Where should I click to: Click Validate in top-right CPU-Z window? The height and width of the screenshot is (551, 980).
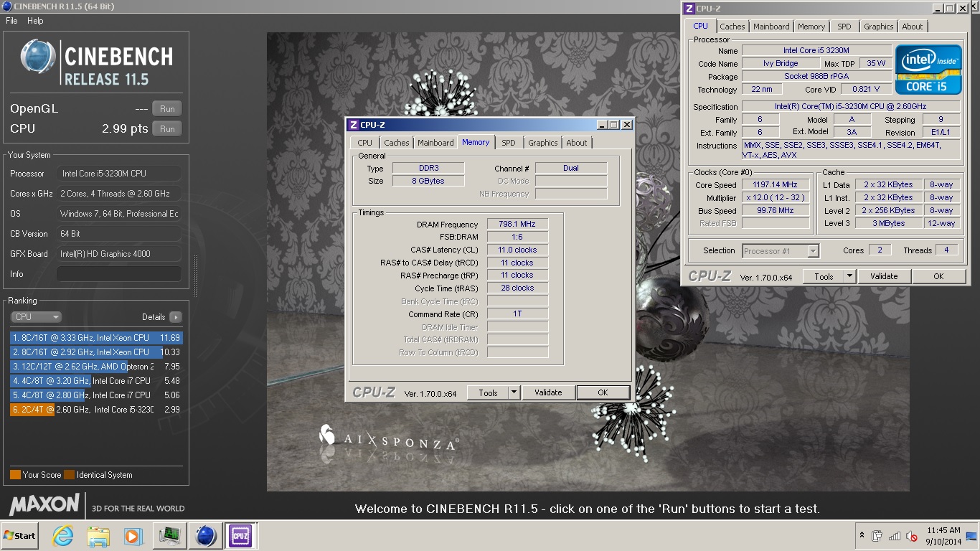tap(884, 276)
